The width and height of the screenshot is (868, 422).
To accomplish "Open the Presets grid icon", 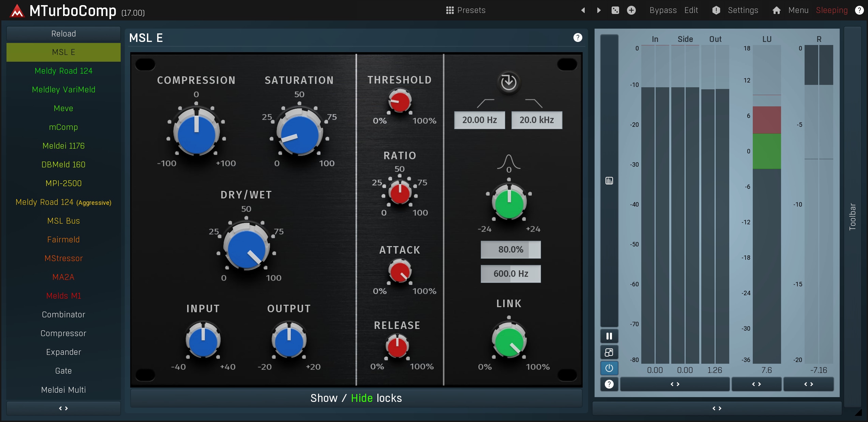I will [450, 10].
